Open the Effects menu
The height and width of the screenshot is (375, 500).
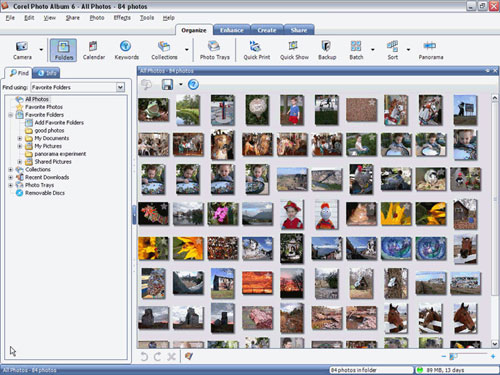pyautogui.click(x=122, y=18)
